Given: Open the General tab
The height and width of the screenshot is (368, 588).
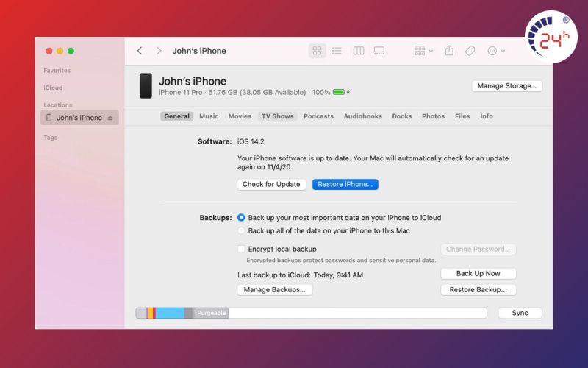Looking at the screenshot, I should tap(176, 116).
